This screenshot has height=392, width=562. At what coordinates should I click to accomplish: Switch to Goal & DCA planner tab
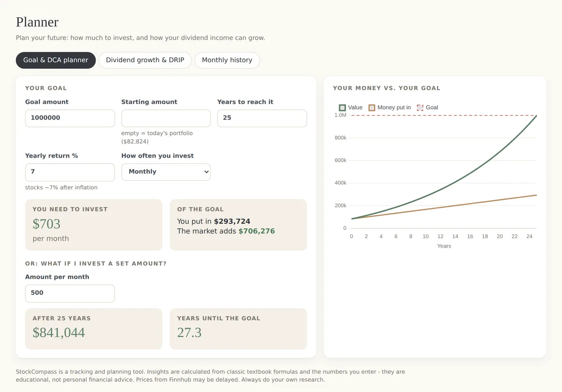pos(56,60)
